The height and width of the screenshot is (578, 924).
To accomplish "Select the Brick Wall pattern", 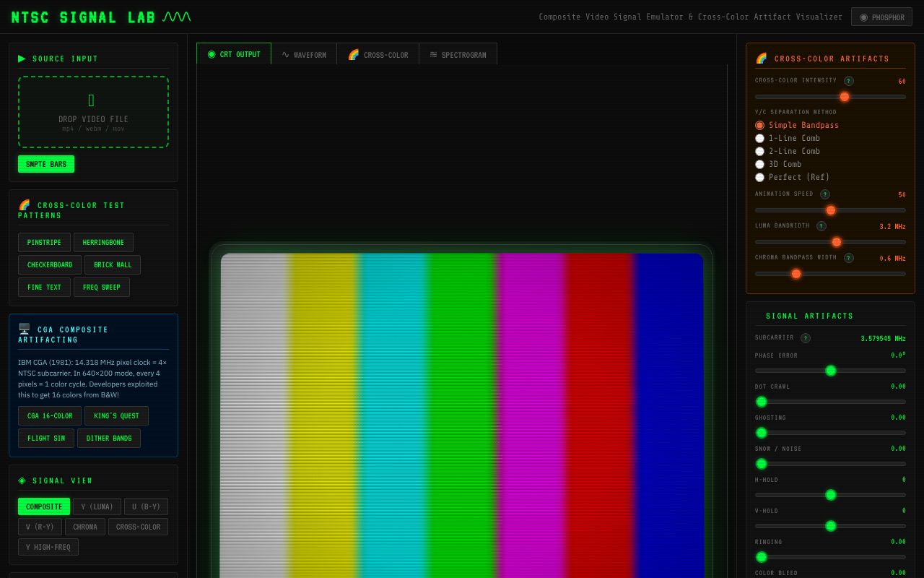I will 113,264.
